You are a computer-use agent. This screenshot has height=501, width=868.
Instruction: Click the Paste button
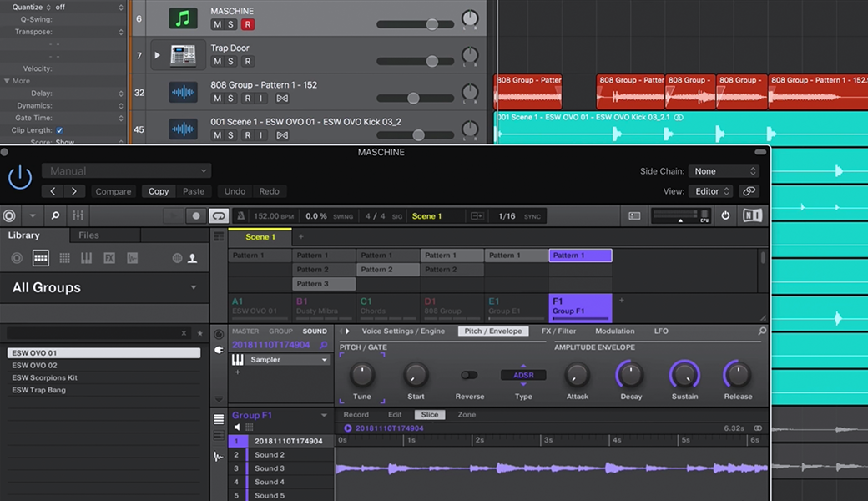193,191
